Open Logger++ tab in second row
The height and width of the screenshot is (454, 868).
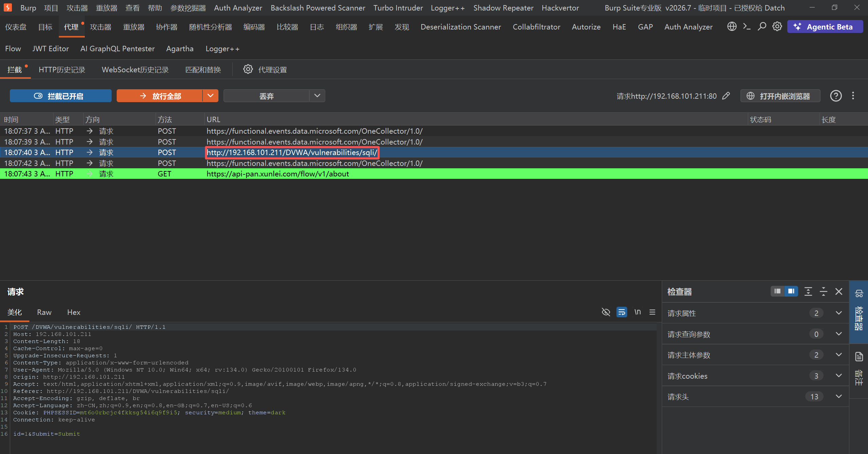pos(222,49)
